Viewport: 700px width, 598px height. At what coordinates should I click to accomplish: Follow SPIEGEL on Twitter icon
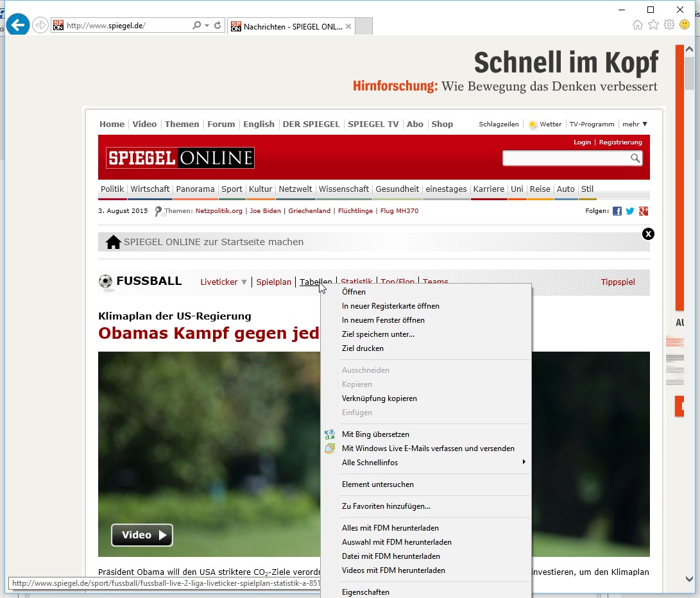(x=630, y=211)
